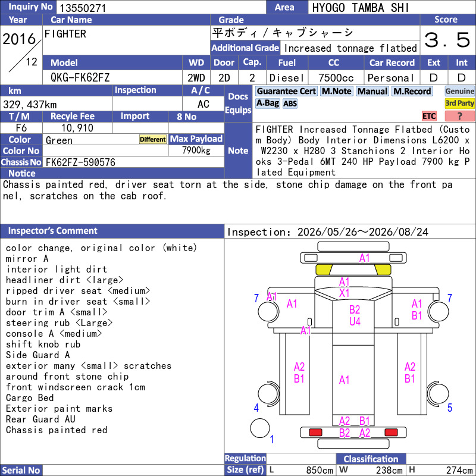
Task: Click the A1 mark on front bumper
Action: tap(364, 258)
